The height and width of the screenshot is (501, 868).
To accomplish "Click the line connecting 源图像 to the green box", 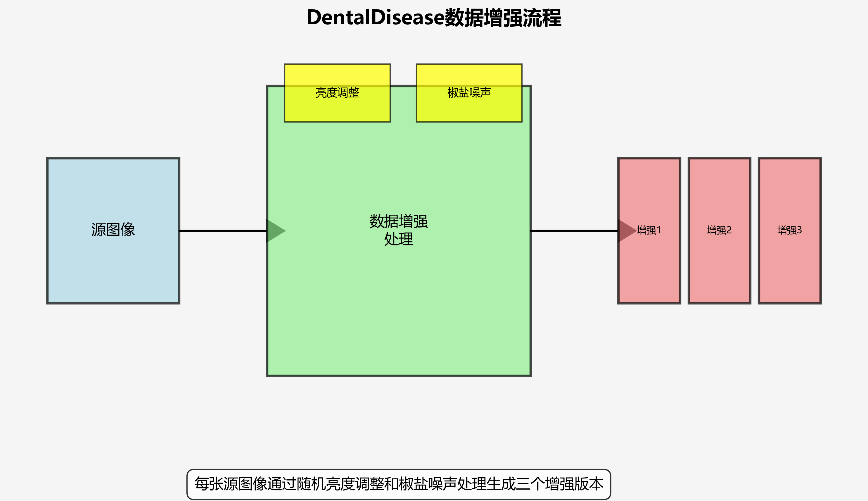I will (223, 231).
